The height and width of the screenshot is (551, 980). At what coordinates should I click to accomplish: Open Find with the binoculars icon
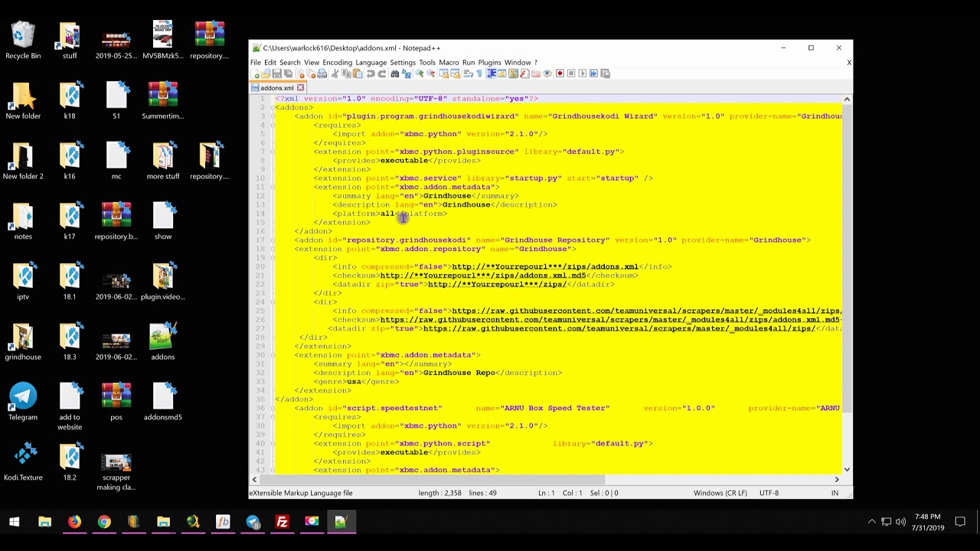(395, 73)
